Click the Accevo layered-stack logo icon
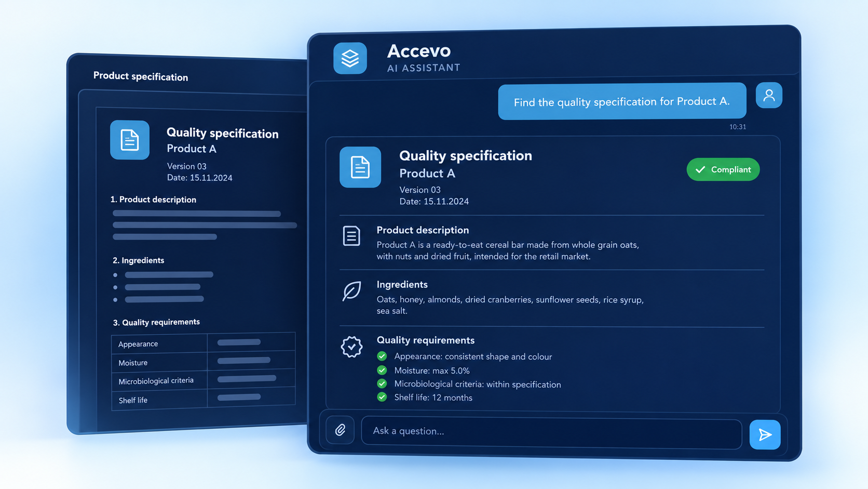 point(350,58)
